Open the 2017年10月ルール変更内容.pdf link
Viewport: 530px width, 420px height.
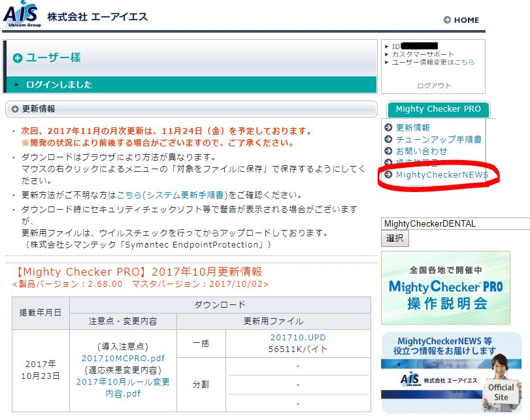[x=123, y=387]
